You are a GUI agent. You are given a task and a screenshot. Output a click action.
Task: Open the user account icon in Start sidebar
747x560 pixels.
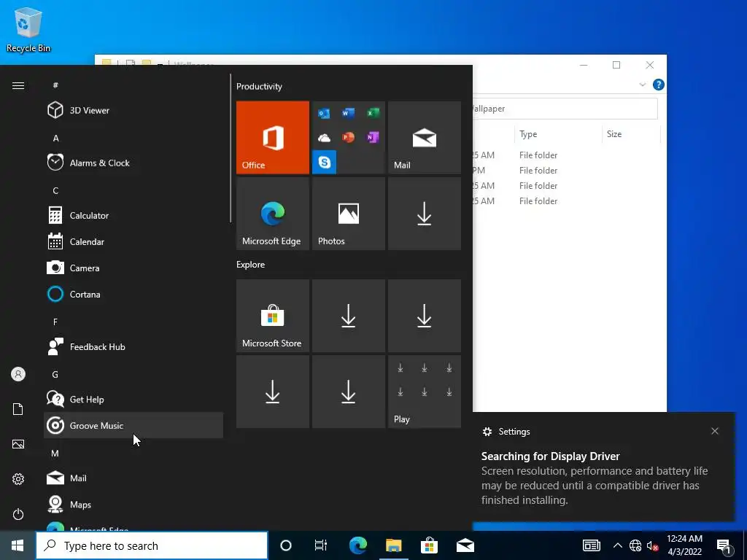18,374
